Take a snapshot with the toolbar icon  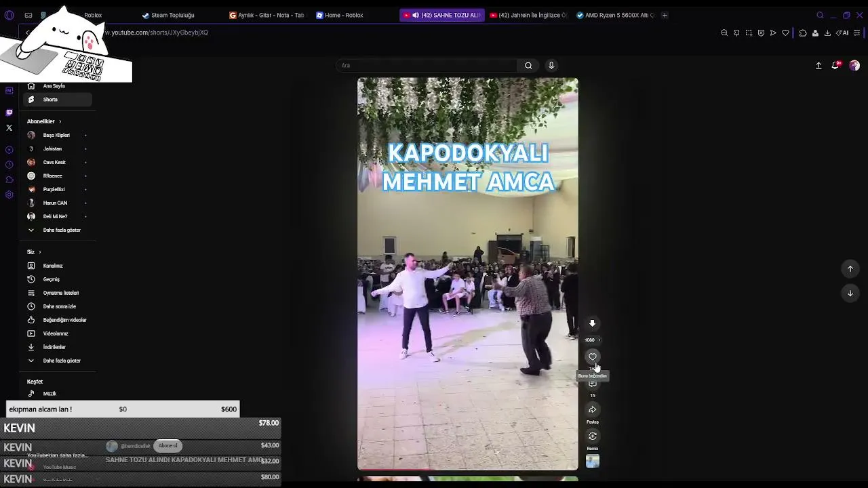pos(749,33)
